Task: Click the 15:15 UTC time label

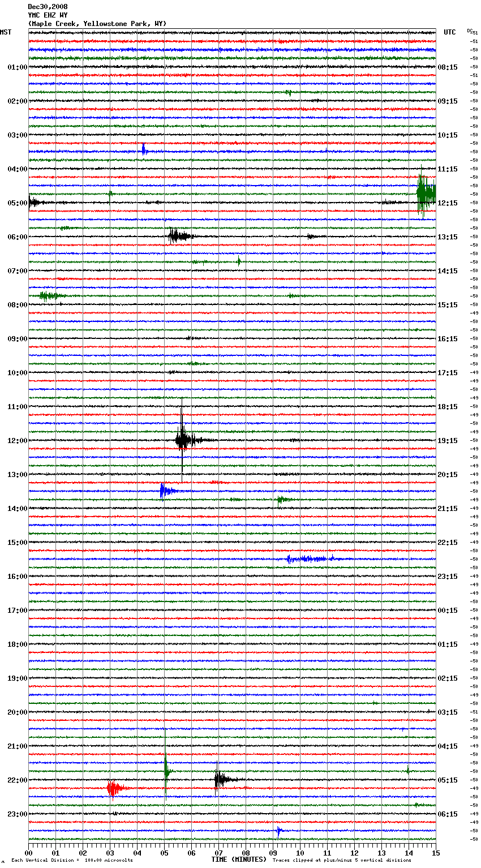Action: 448,305
